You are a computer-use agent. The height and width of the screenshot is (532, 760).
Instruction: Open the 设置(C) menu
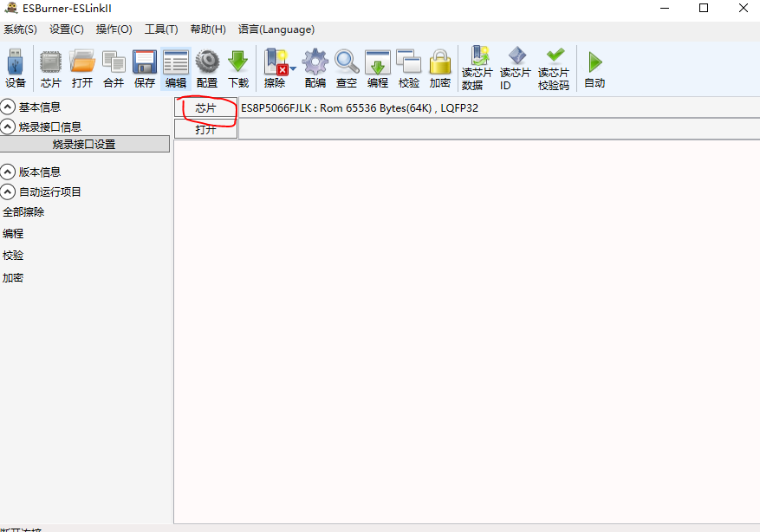point(67,29)
